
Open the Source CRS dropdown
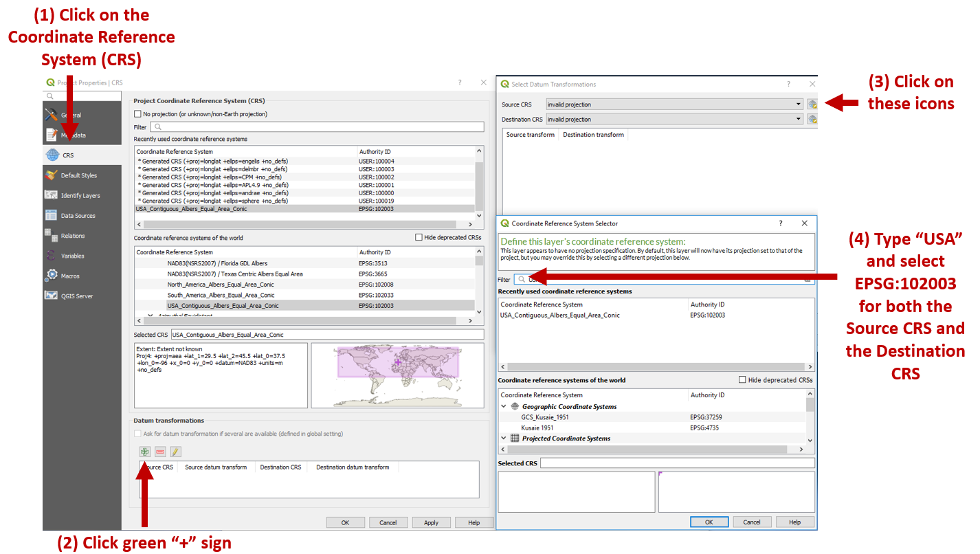(x=674, y=104)
